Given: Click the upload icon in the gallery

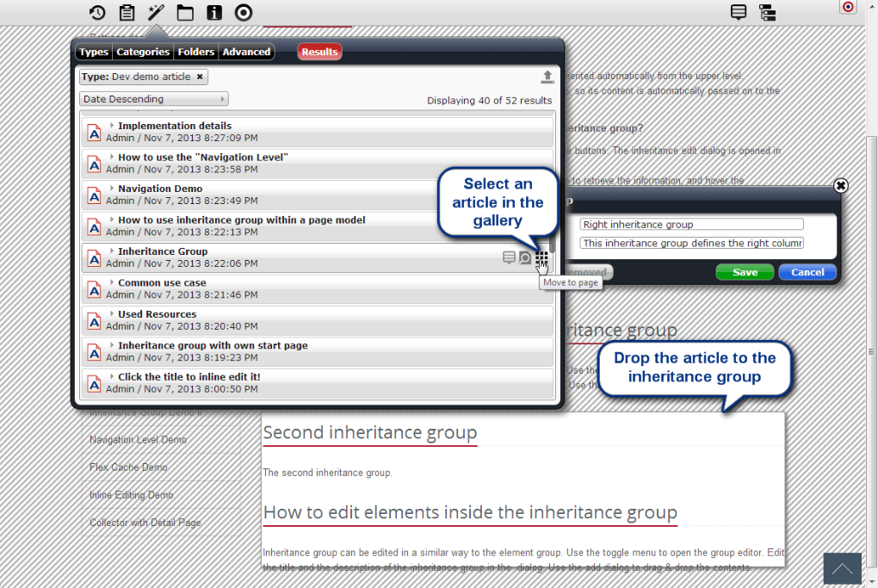Looking at the screenshot, I should (x=547, y=77).
